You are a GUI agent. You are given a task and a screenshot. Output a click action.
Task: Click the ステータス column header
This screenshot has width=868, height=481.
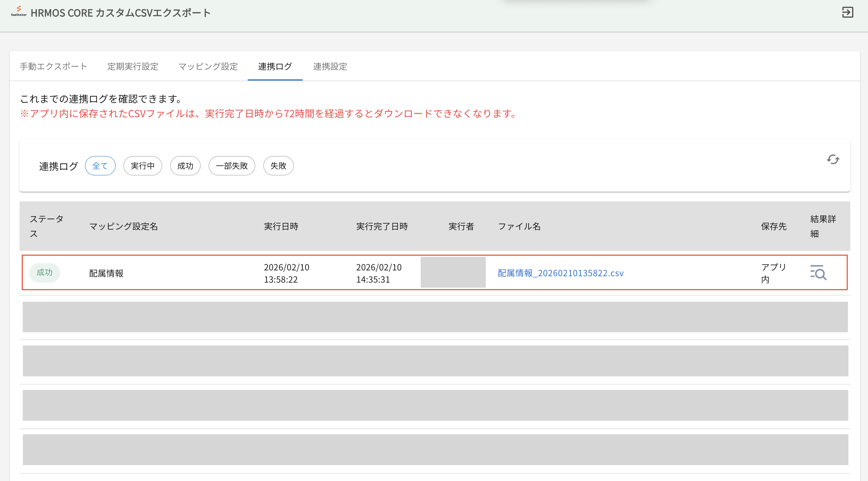46,226
